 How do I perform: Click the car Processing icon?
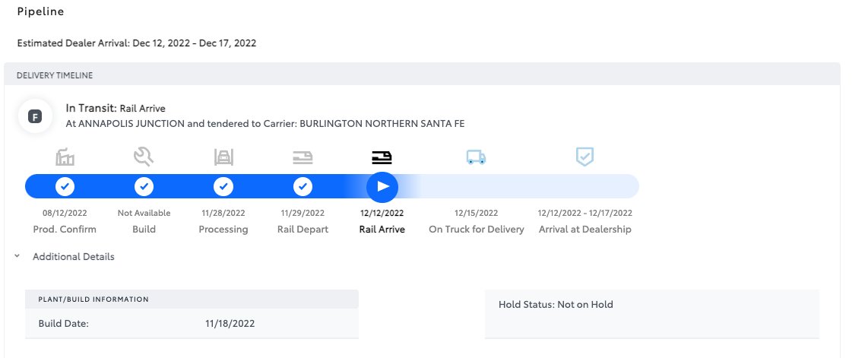223,157
